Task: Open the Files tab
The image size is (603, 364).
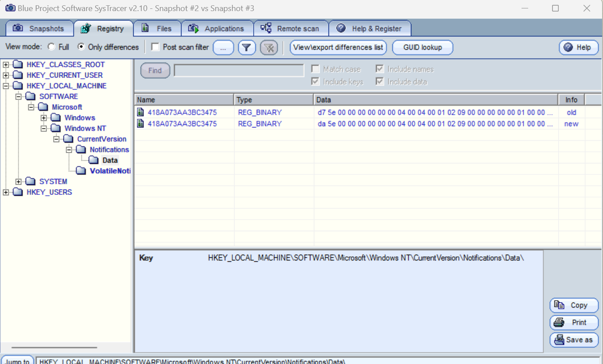Action: click(x=157, y=28)
